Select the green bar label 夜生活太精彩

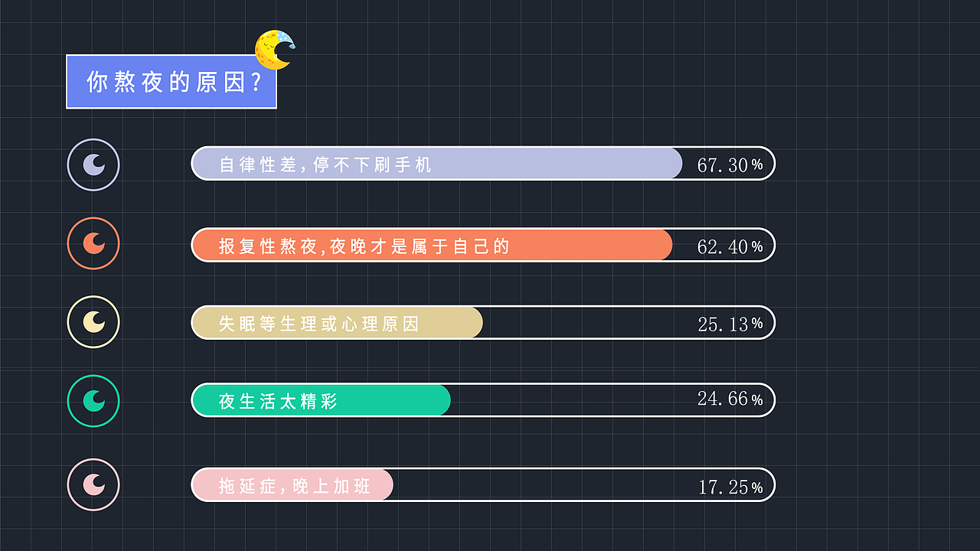278,401
